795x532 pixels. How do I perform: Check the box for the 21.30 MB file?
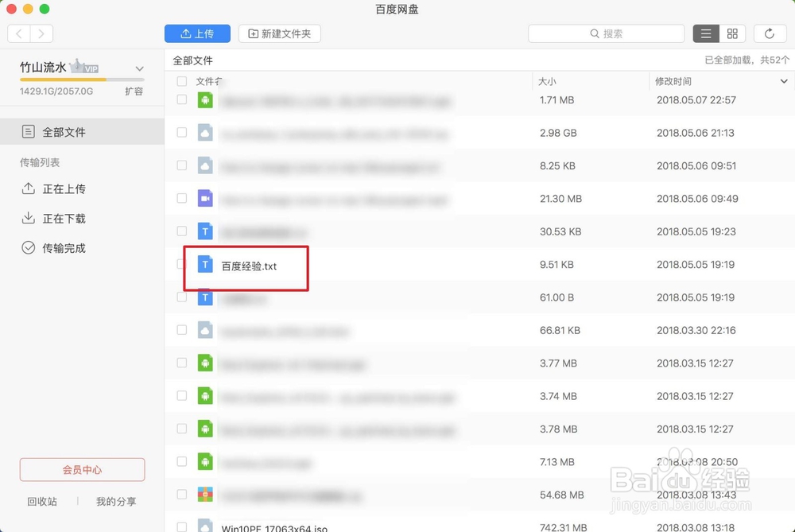click(x=181, y=198)
